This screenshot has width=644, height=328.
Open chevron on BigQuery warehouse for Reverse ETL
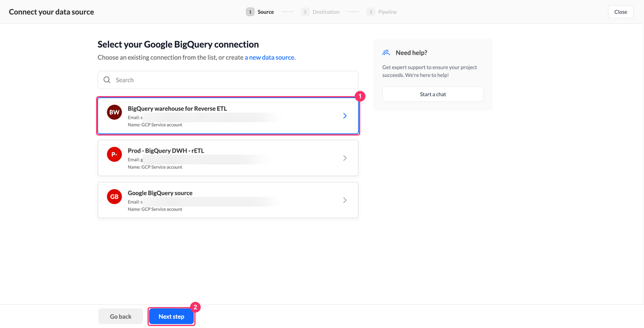pyautogui.click(x=345, y=116)
